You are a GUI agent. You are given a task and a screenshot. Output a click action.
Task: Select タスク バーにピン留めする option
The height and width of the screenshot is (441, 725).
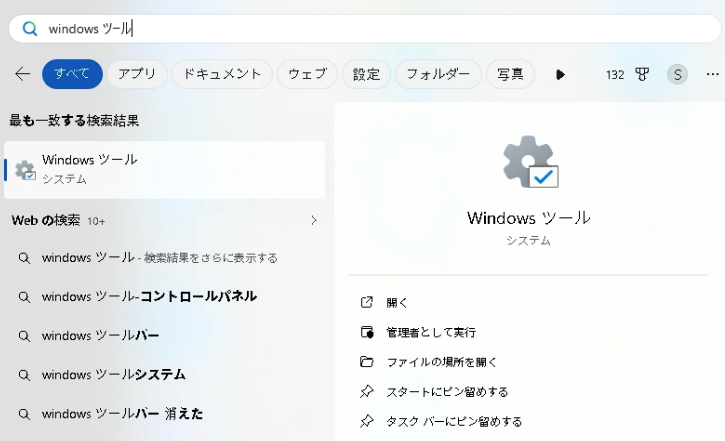(x=454, y=421)
